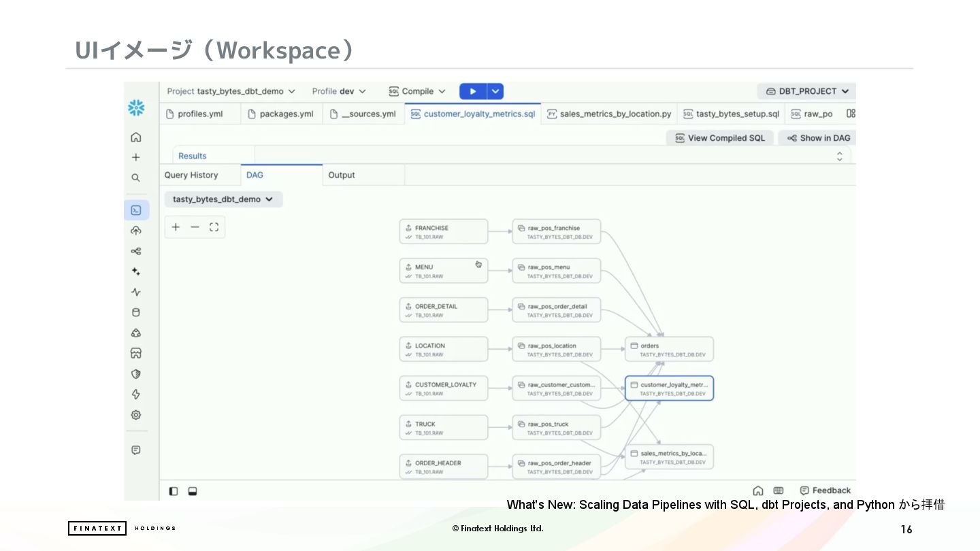The width and height of the screenshot is (980, 551).
Task: Select the raw_pos_truck model node
Action: 557,428
